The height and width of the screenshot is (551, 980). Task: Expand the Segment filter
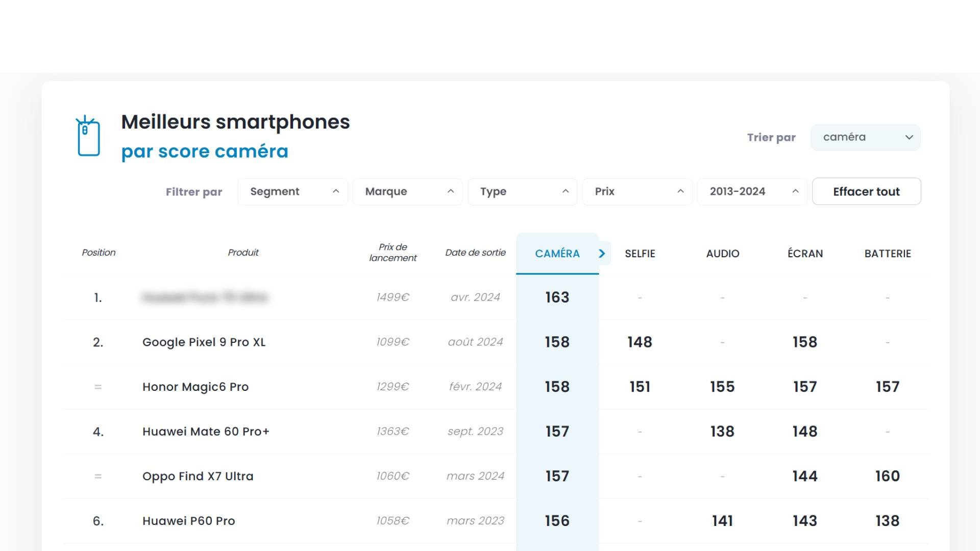click(x=292, y=192)
